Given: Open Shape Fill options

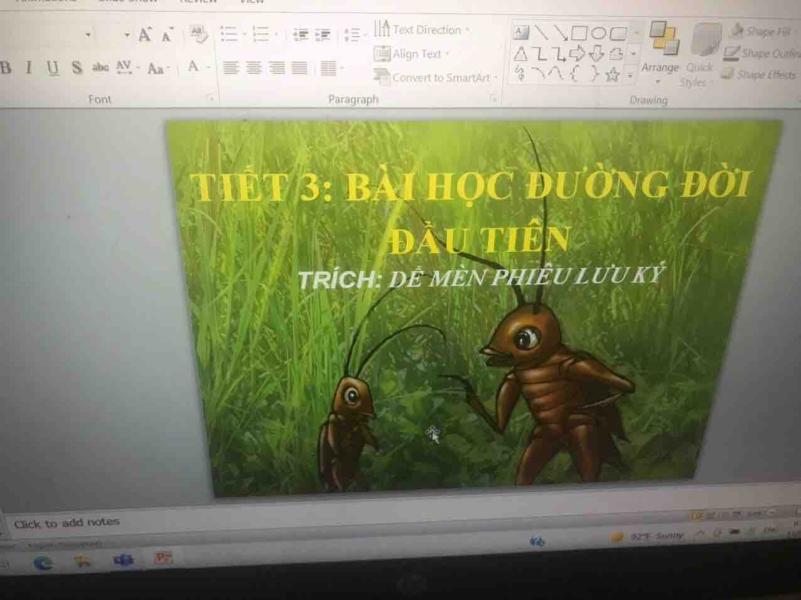Looking at the screenshot, I should point(761,32).
